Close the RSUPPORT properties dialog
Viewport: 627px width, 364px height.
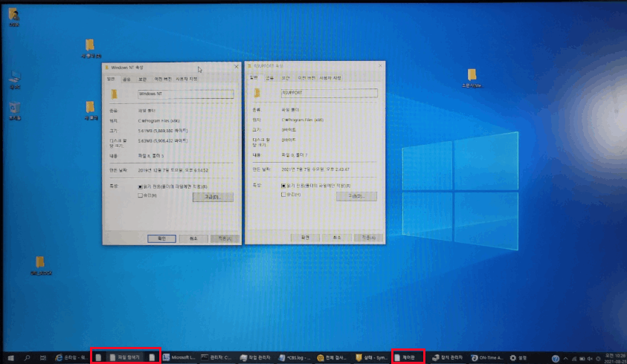click(x=380, y=65)
